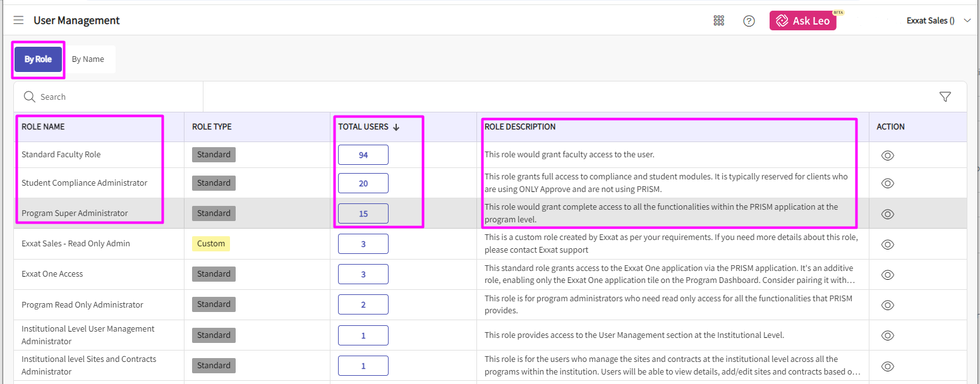Open the apps grid launcher icon
This screenshot has width=980, height=384.
coord(718,21)
